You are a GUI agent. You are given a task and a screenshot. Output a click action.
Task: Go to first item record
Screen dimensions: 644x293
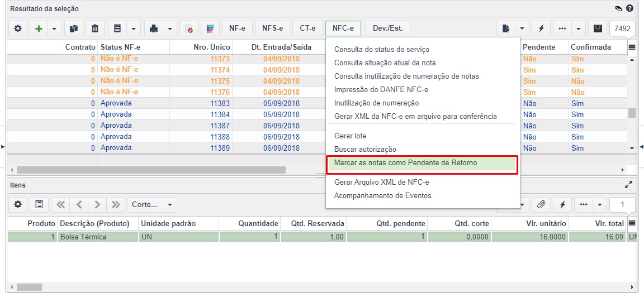pos(61,204)
